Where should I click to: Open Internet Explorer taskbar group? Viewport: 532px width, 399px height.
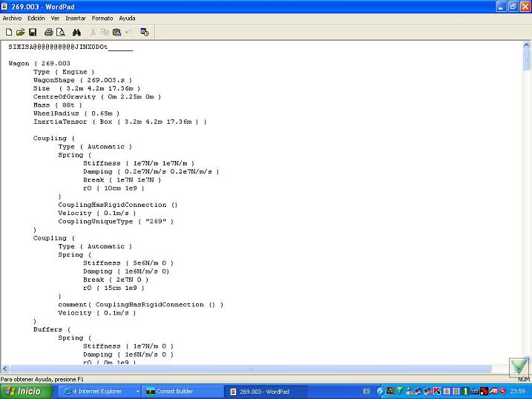coord(96,391)
